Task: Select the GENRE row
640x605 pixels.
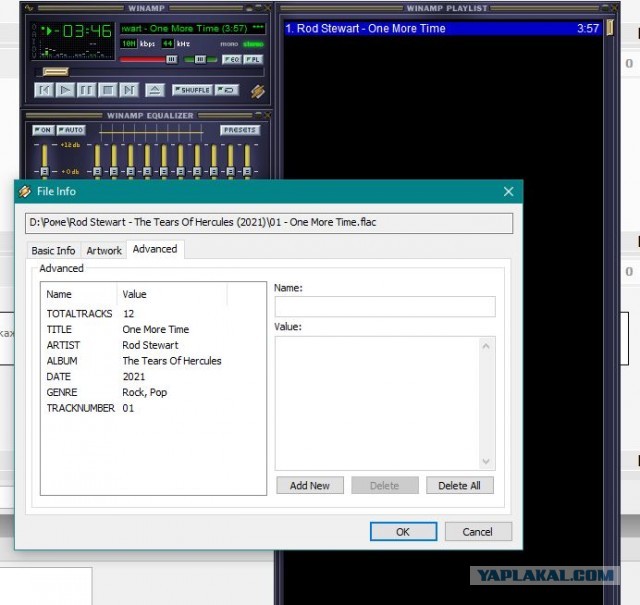Action: 153,392
